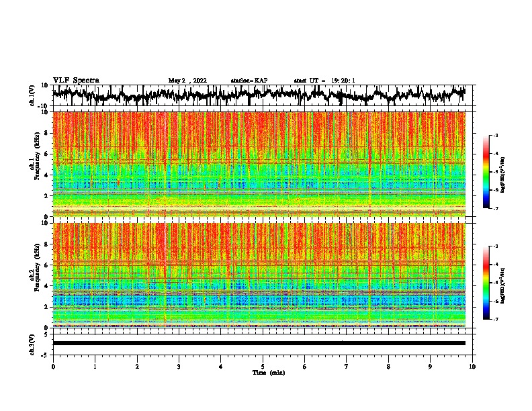Viewport: 532px width, 411px height.
Task: Click time axis tick label "3"
Action: [x=179, y=367]
